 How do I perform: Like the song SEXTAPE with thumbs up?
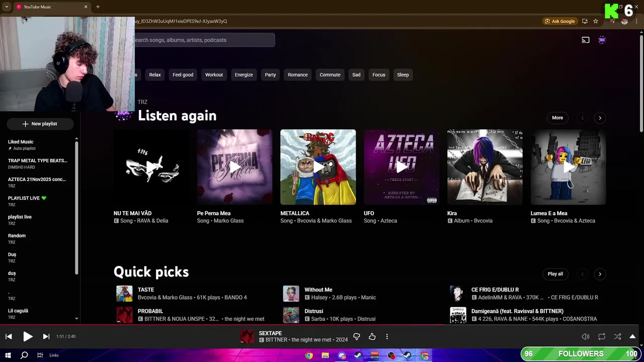(x=372, y=336)
